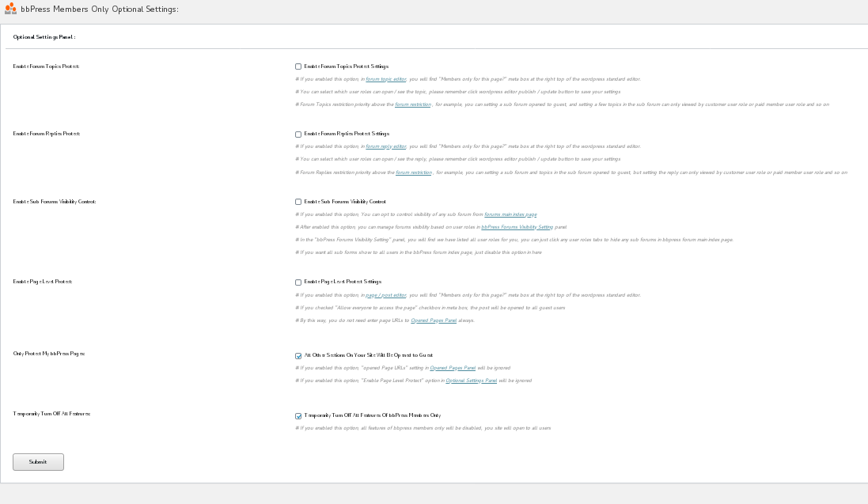The height and width of the screenshot is (504, 868).
Task: Open Opened Pages Panel link under Page Level Protect
Action: pos(434,320)
